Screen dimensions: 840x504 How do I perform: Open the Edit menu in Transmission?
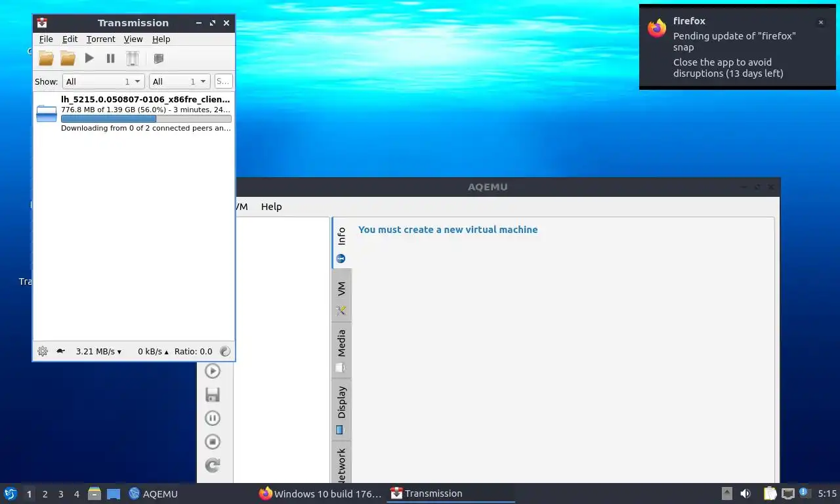[70, 39]
